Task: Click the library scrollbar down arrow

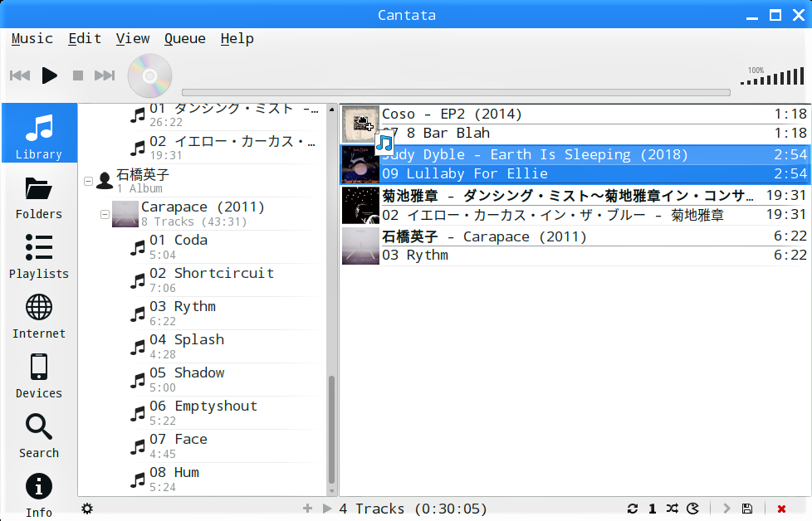Action: (331, 491)
